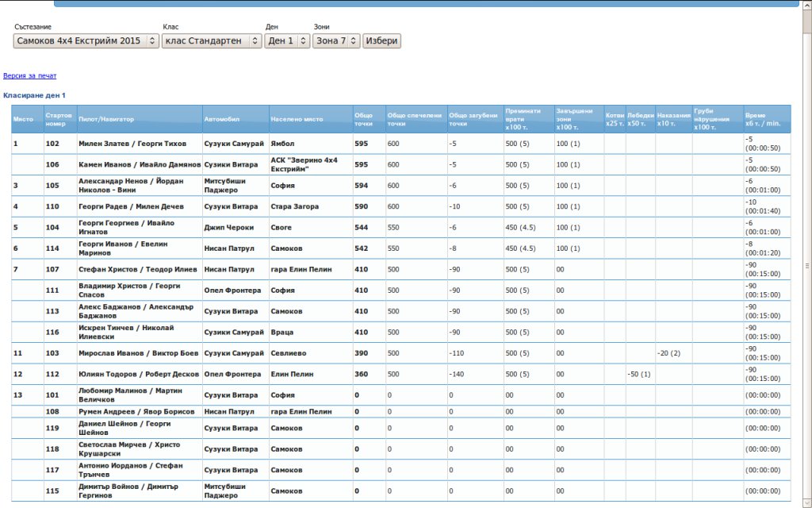Click the Наказания column header
The height and width of the screenshot is (508, 812).
coord(673,119)
